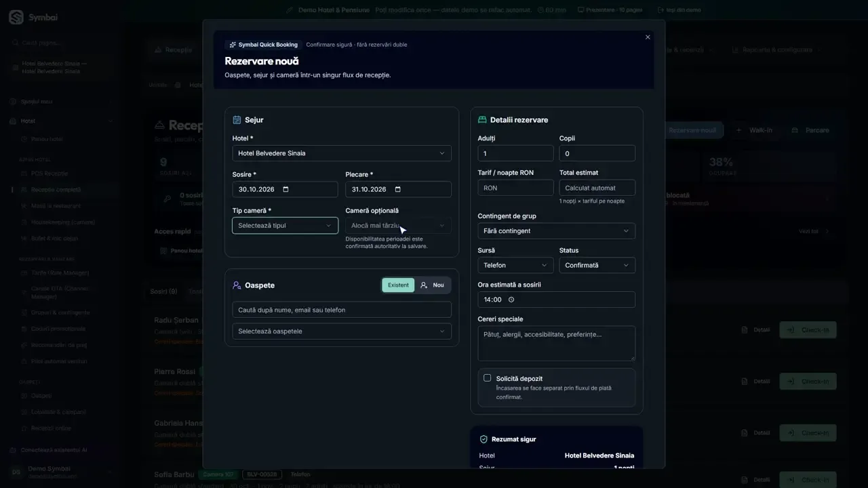Open the Hotel Belvedere Sinaia dropdown in the form
This screenshot has height=488, width=868.
(x=342, y=153)
